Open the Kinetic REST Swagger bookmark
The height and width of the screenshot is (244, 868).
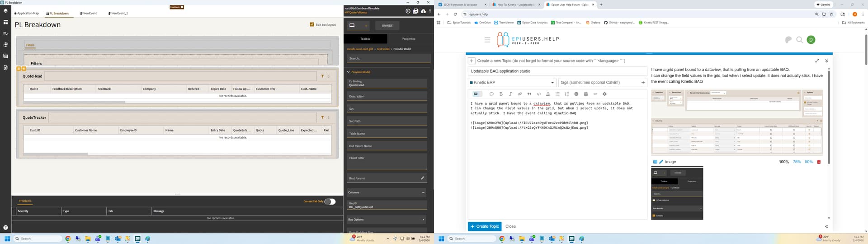654,22
